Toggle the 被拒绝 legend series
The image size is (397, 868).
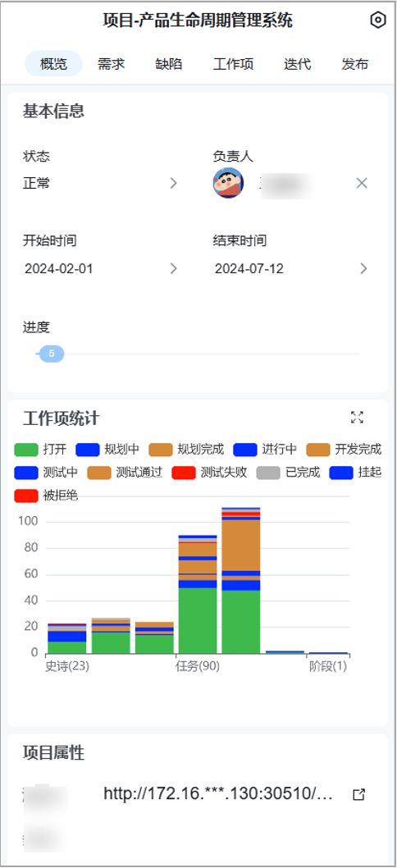coord(46,496)
